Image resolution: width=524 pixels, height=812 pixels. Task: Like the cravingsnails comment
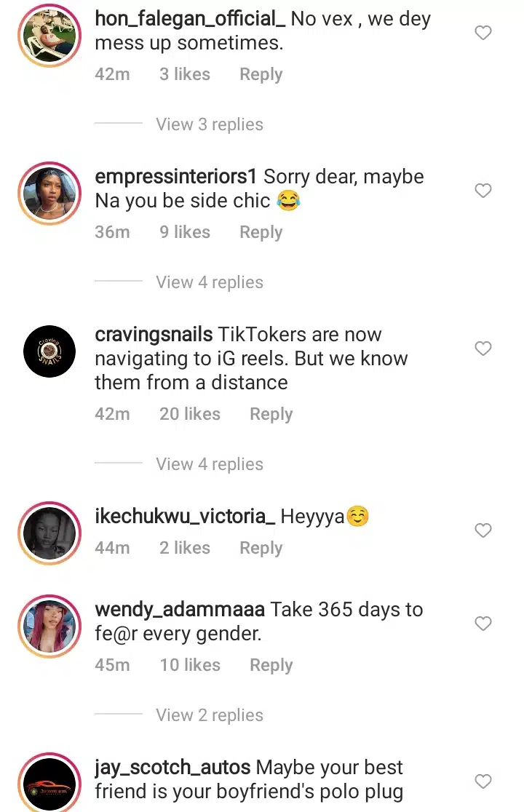click(x=483, y=349)
